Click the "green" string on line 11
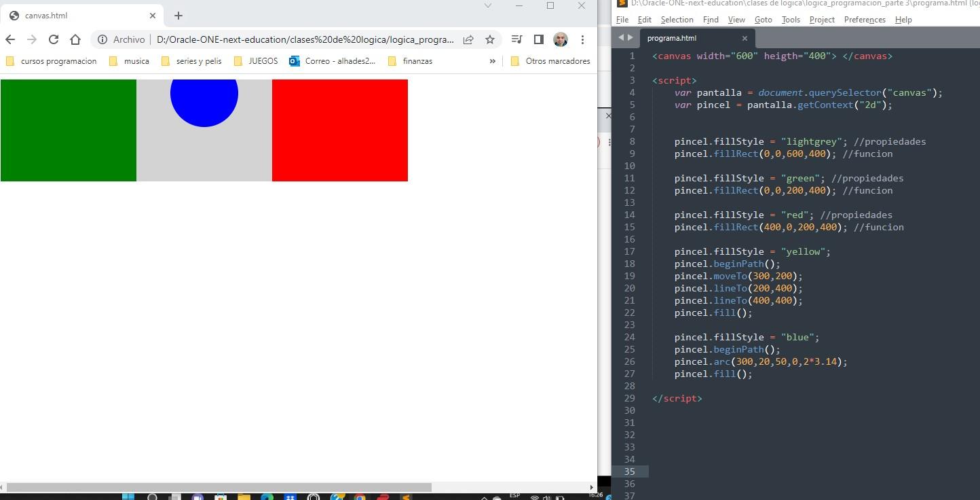The width and height of the screenshot is (980, 500). pyautogui.click(x=801, y=178)
